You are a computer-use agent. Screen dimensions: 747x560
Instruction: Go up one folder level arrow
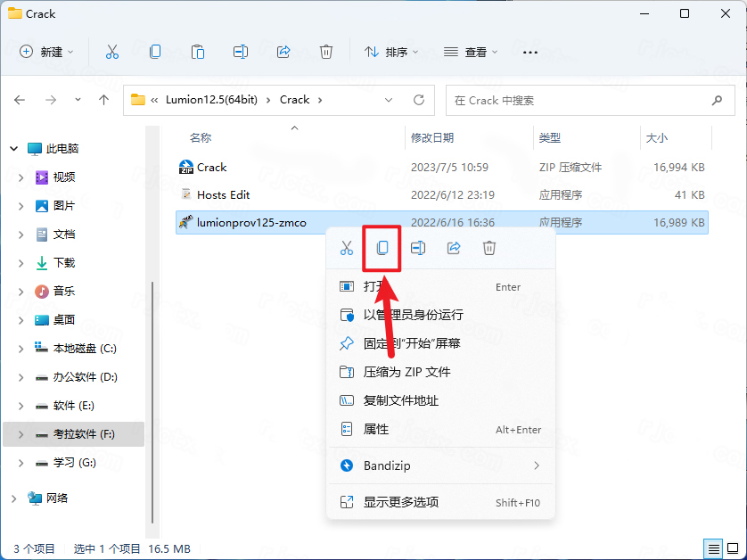(x=104, y=100)
